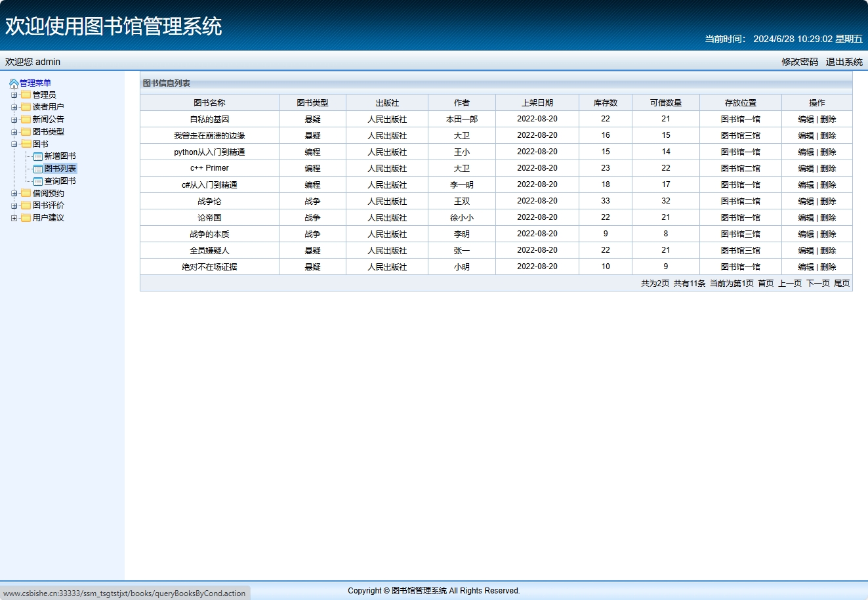Click the folder icon next to 借阅预约

(x=26, y=194)
